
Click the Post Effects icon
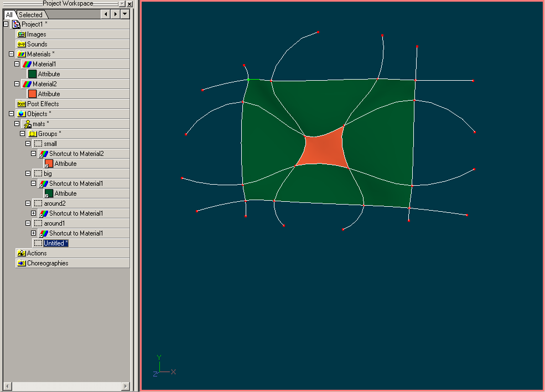22,104
